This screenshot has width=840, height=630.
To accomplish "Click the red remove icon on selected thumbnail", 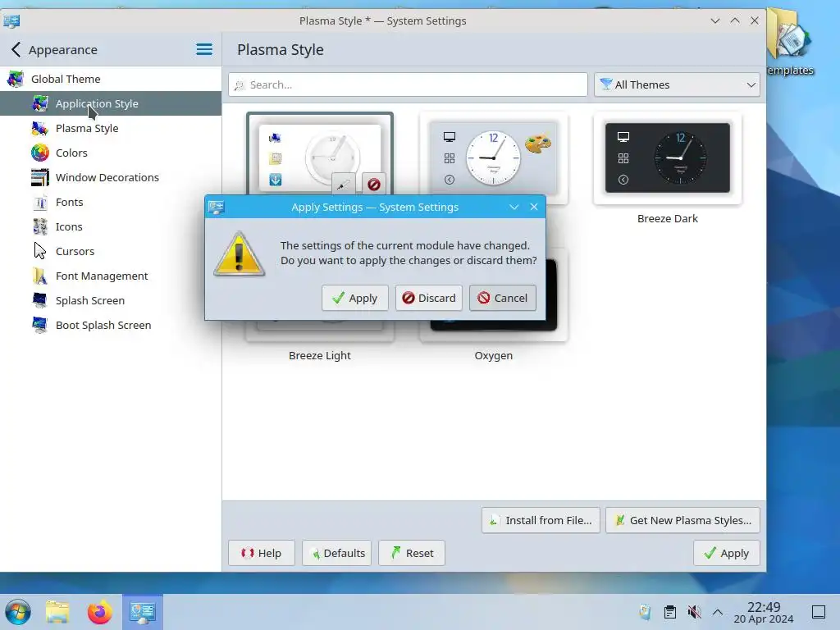I will [x=374, y=185].
